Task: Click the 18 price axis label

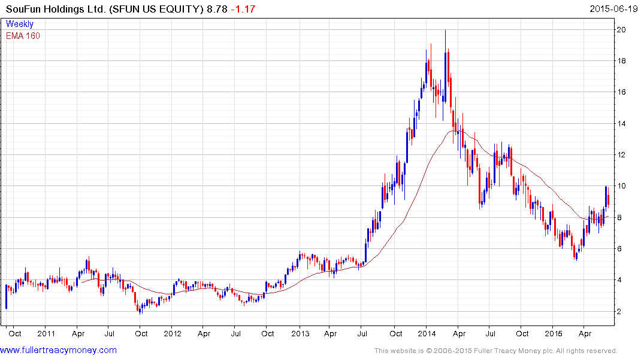Action: tap(621, 60)
